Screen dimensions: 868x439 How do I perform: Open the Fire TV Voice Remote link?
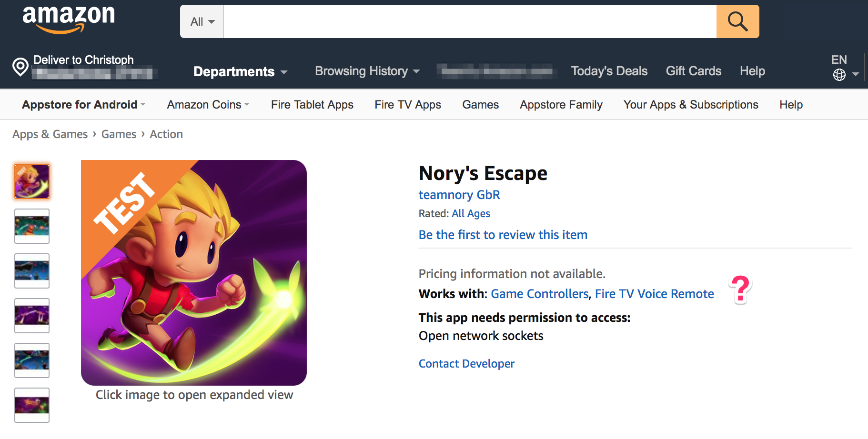[654, 294]
